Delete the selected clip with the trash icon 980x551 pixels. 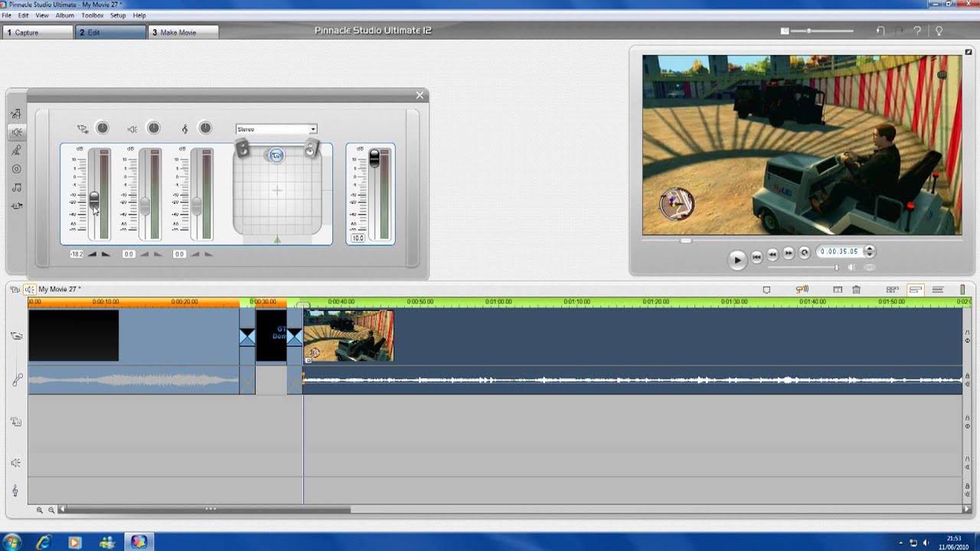(x=856, y=289)
